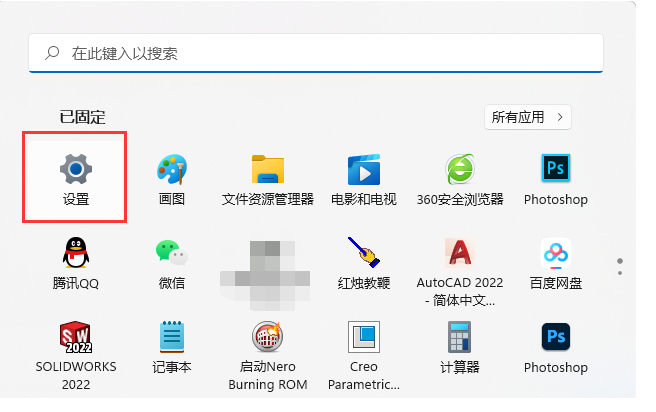Click the magnifier icon in the search box
Viewport: 656px width, 412px height.
coord(52,53)
